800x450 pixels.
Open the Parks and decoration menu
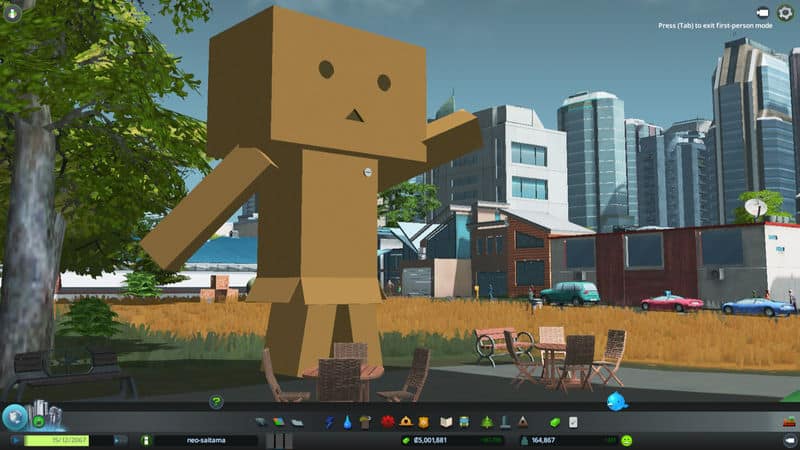click(486, 422)
